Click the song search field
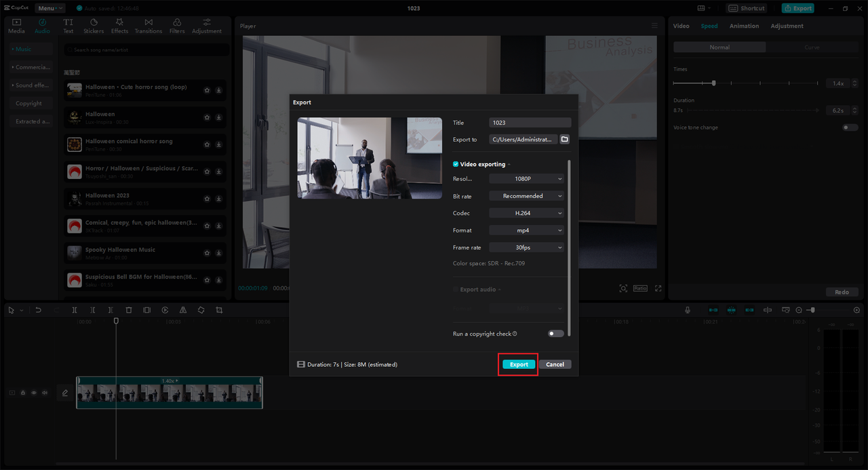This screenshot has height=470, width=868. (x=146, y=50)
